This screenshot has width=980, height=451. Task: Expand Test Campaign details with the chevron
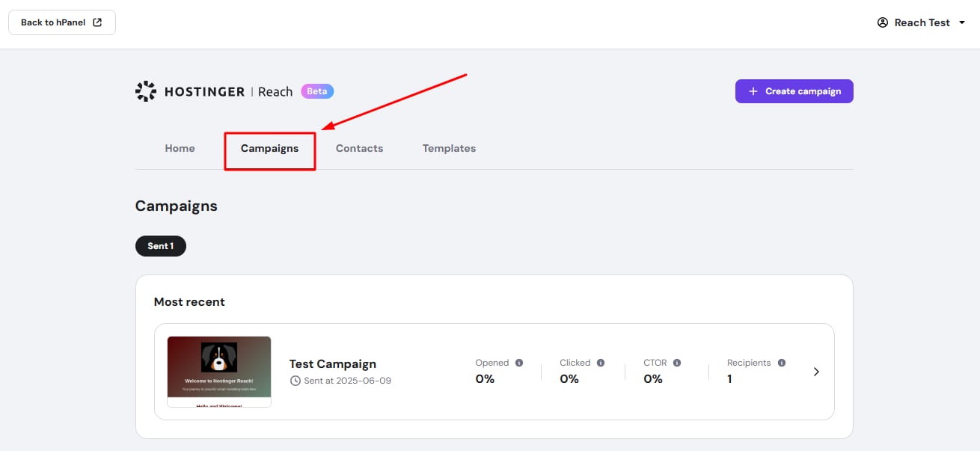tap(816, 372)
